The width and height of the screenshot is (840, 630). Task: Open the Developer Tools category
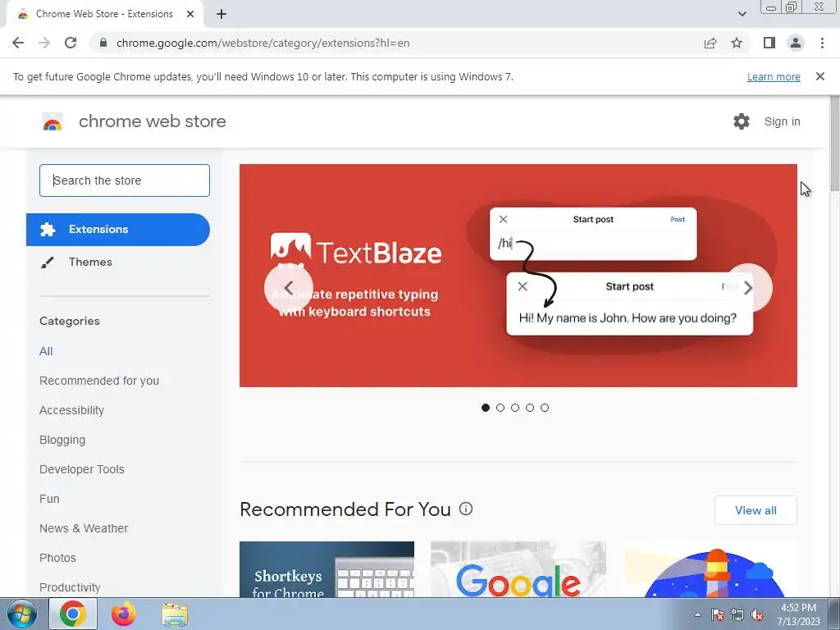coord(82,469)
